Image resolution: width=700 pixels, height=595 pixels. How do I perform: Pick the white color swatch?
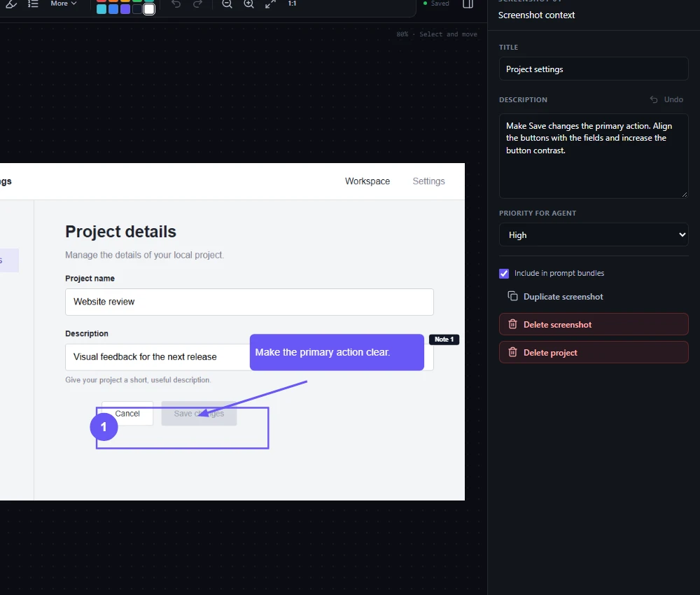[x=149, y=9]
